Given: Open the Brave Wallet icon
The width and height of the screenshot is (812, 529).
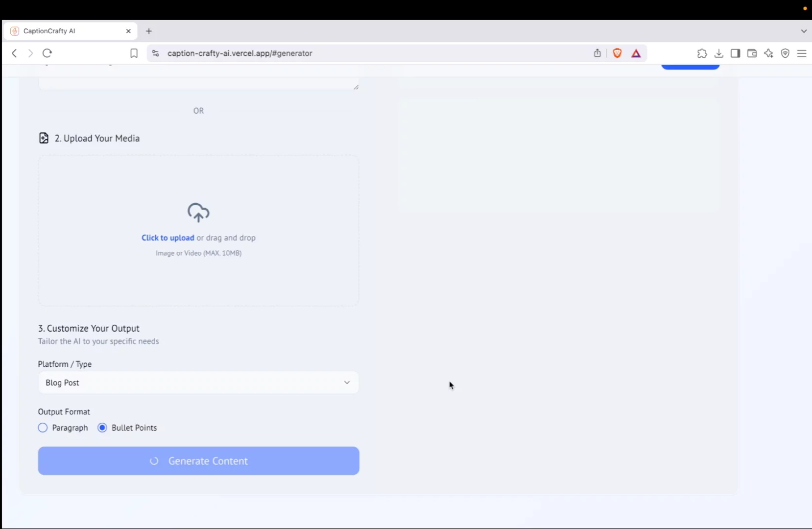Looking at the screenshot, I should 752,53.
